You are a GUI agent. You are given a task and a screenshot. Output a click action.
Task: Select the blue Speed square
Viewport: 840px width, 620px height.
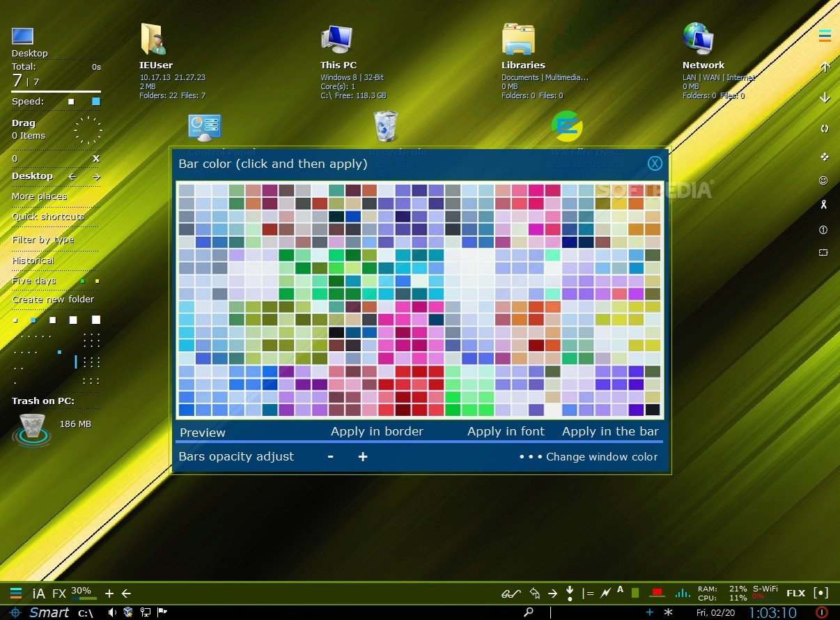point(96,102)
